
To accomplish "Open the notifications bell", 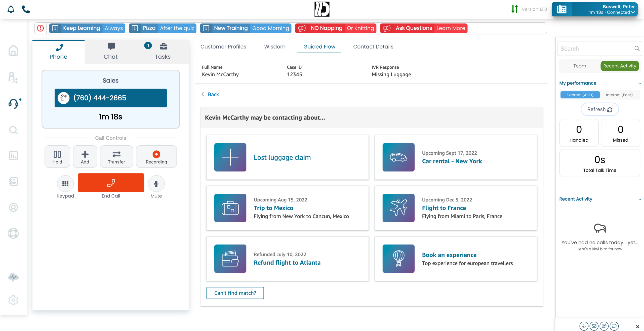I will click(11, 9).
